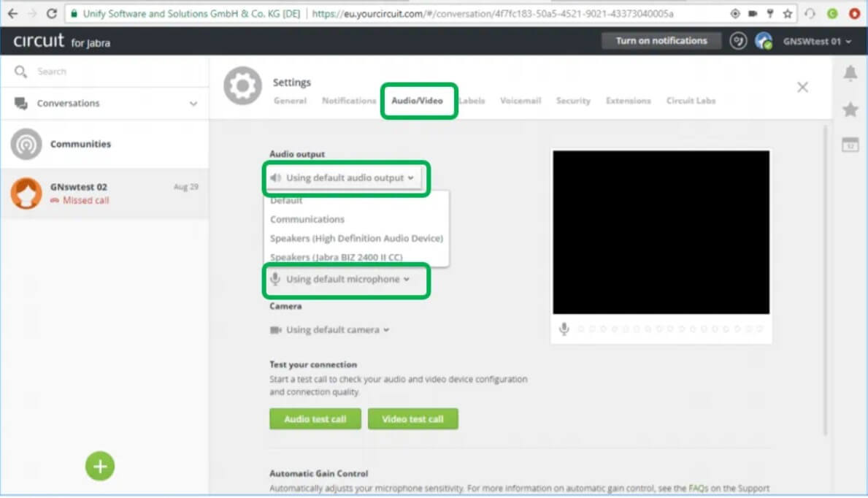
Task: Start an Audio test call
Action: (x=315, y=419)
